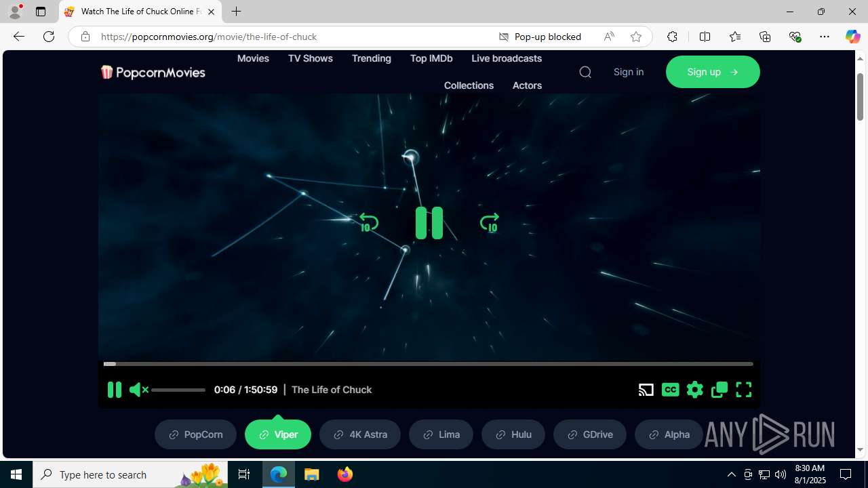Add this page to favorites star
This screenshot has width=868, height=488.
[x=636, y=37]
